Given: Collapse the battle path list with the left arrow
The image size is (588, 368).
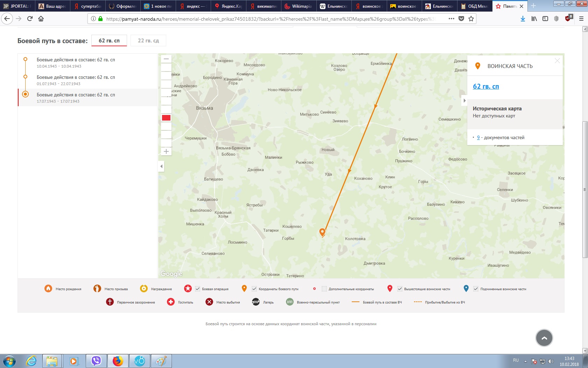Looking at the screenshot, I should 161,166.
